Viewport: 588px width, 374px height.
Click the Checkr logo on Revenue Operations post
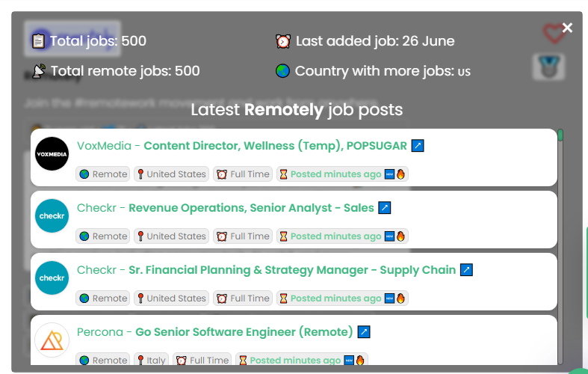coord(52,216)
